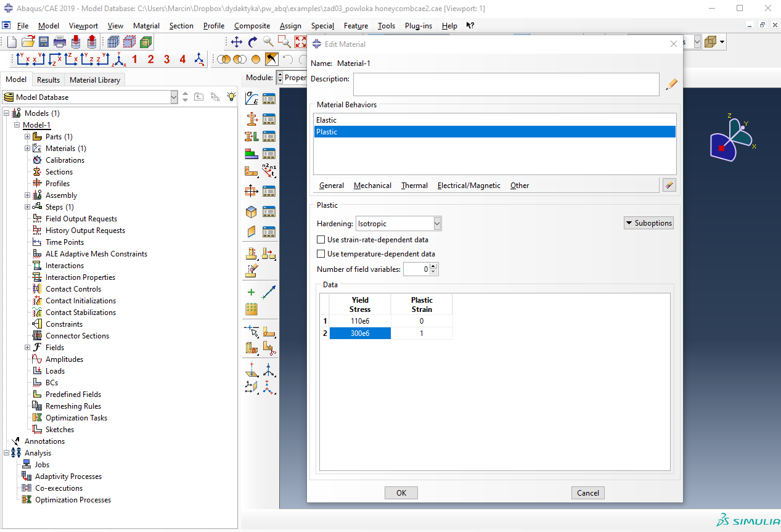The image size is (781, 532).
Task: Enable Use strain-rate-dependent data checkbox
Action: coord(321,240)
